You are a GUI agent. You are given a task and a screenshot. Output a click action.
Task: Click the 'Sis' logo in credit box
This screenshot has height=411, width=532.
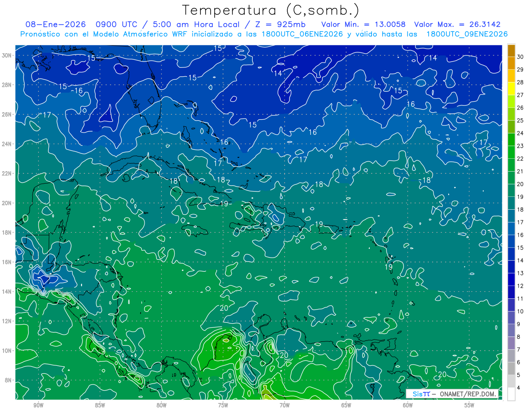tap(418, 394)
